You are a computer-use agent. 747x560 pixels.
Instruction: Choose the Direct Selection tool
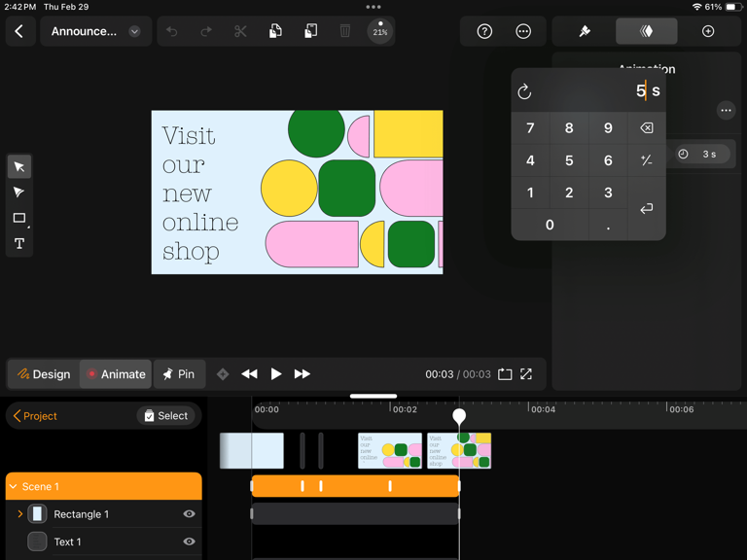(19, 192)
